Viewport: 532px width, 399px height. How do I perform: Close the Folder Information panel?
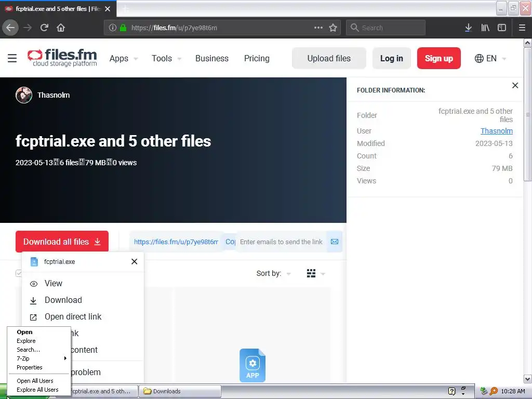click(515, 86)
